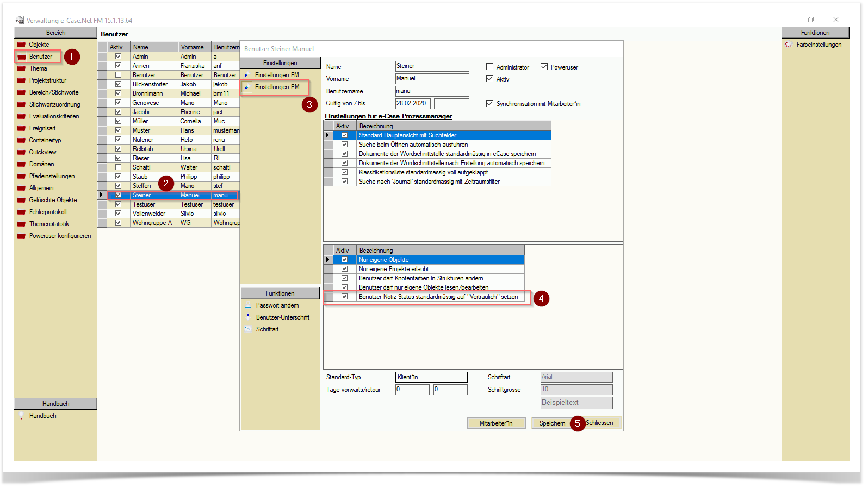The width and height of the screenshot is (868, 488).
Task: Click the Standard-Typ field Klient*in
Action: click(431, 377)
